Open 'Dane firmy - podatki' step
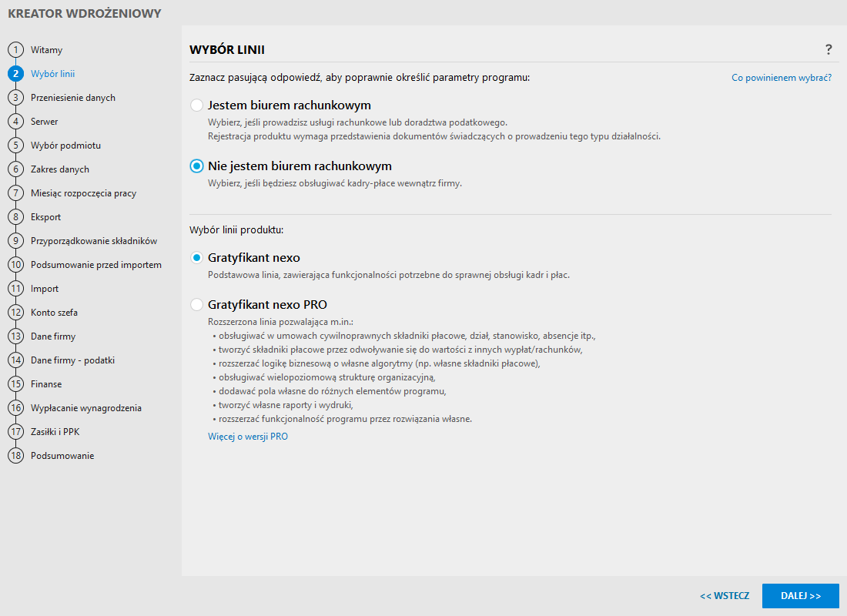 coord(72,360)
